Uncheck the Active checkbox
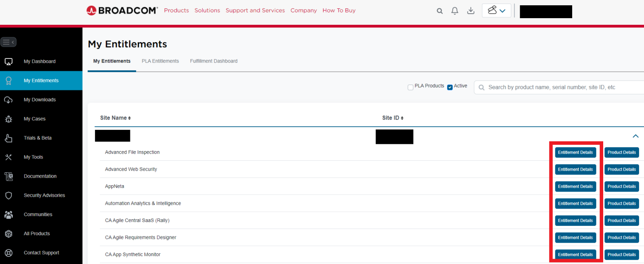Screen dimensions: 644x264 pos(450,87)
